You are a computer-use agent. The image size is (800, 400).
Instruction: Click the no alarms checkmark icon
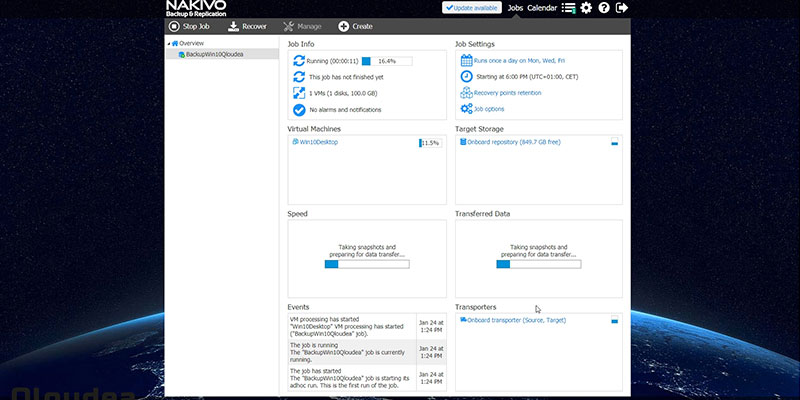pyautogui.click(x=299, y=110)
